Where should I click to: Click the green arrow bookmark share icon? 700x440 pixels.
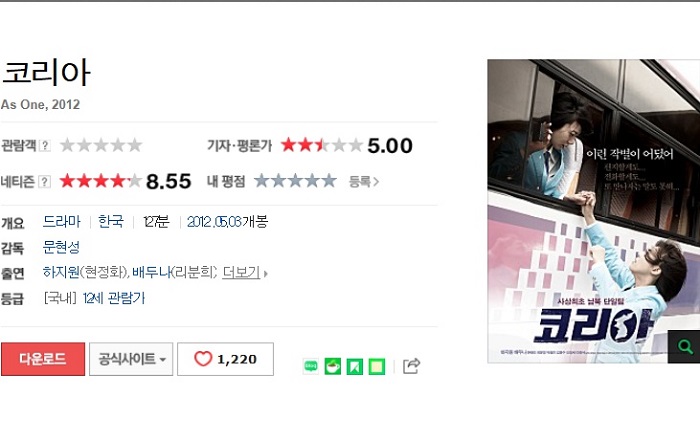click(x=354, y=366)
